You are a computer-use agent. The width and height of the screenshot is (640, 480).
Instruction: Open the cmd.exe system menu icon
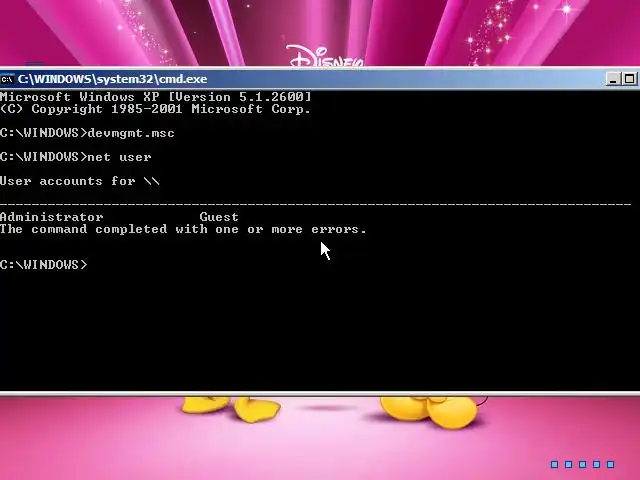(7, 79)
